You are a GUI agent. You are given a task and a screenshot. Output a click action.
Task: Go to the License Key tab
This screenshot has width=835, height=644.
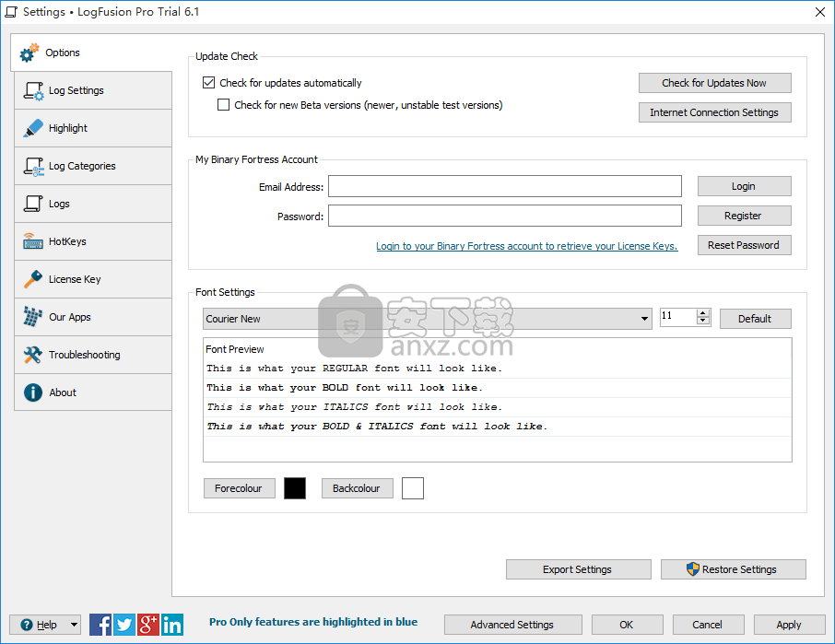pos(93,279)
